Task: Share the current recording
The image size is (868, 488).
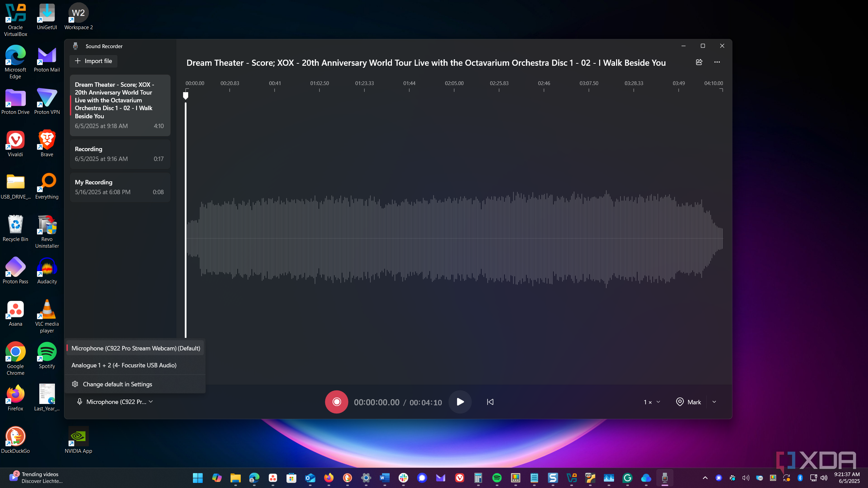Action: 699,62
